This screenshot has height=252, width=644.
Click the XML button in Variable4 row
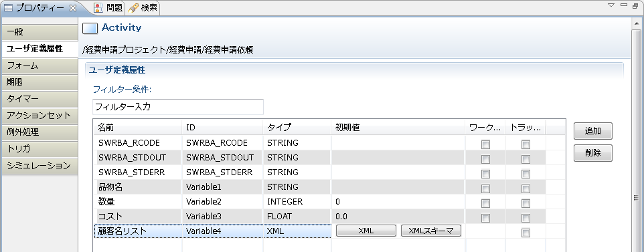click(x=366, y=231)
